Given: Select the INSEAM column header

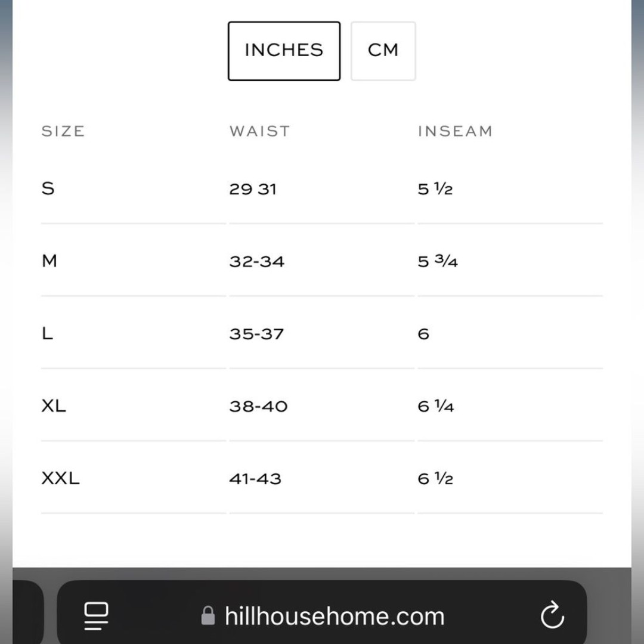Looking at the screenshot, I should pyautogui.click(x=455, y=131).
